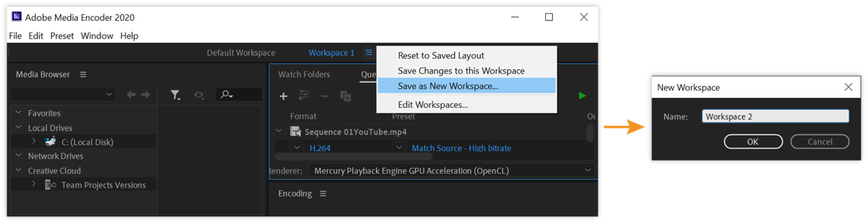Viewport: 868px width, 224px height.
Task: Open the Workspace 1 hamburger menu icon
Action: pos(369,52)
